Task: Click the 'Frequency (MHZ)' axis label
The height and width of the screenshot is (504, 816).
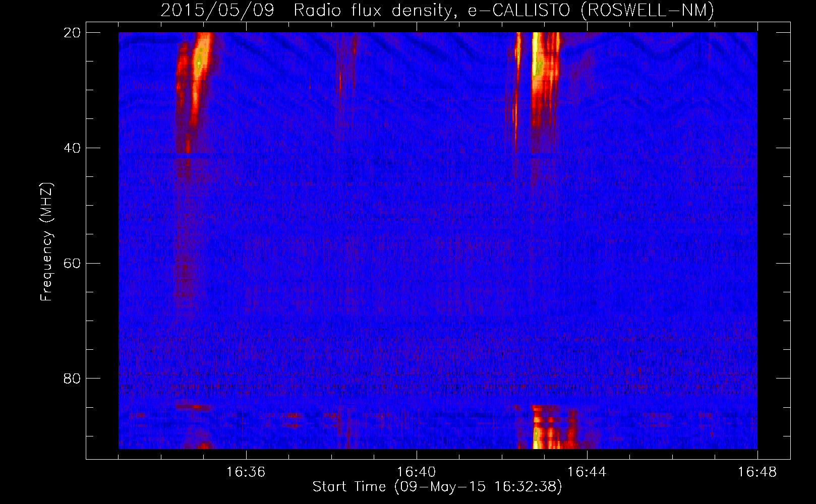Action: pos(46,242)
